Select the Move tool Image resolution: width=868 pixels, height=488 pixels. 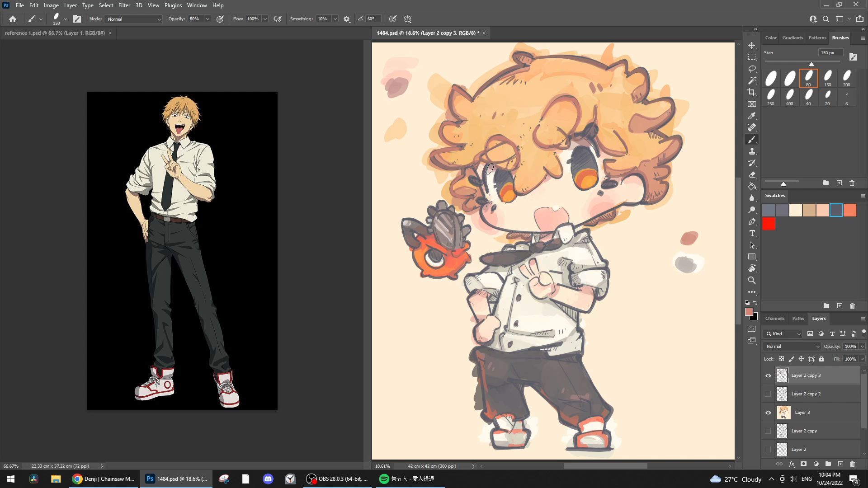(752, 46)
